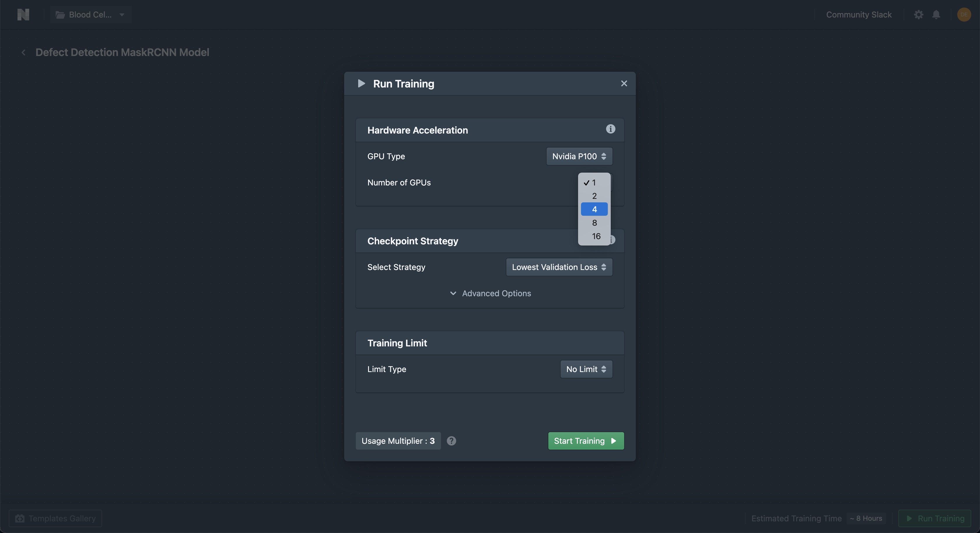This screenshot has width=980, height=533.
Task: Open the GPU Type Nvidia P100 dropdown
Action: (x=579, y=156)
